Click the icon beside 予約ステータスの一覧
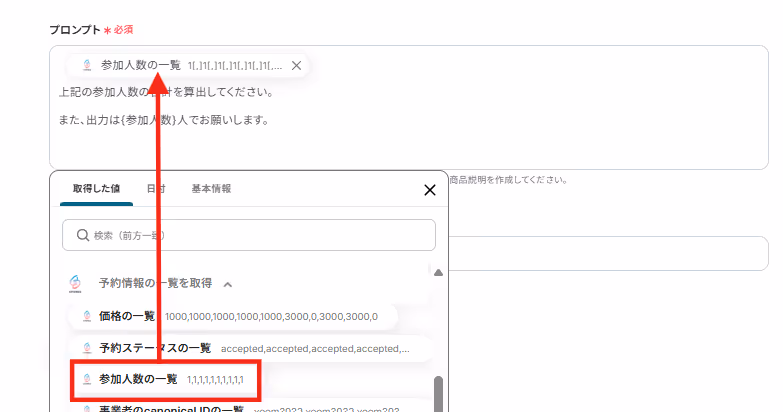The image size is (783, 412). 87,348
